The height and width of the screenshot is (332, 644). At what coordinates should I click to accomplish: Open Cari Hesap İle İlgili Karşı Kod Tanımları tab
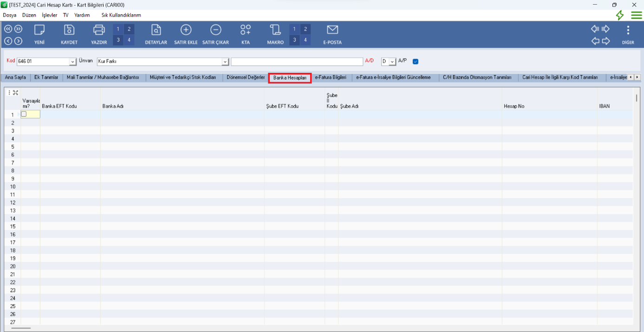(x=560, y=77)
